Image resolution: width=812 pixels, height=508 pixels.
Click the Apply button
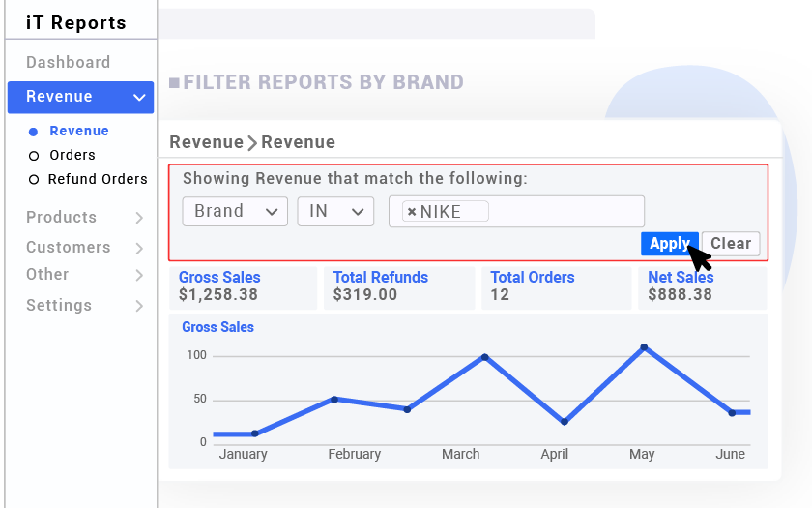click(668, 244)
